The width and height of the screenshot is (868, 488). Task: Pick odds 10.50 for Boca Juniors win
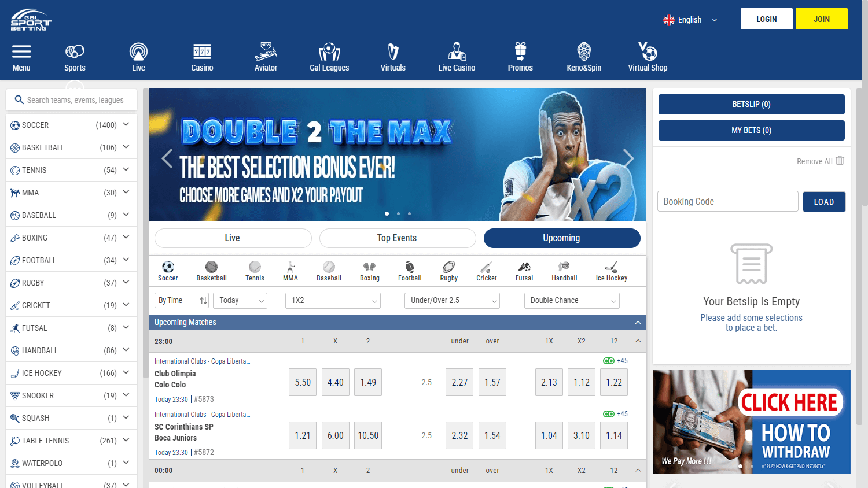click(x=368, y=435)
